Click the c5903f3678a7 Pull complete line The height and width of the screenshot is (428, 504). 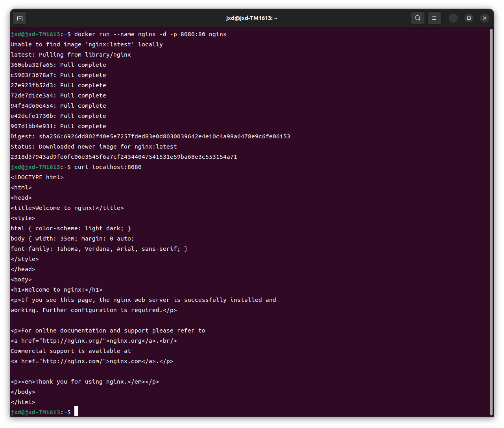point(58,75)
